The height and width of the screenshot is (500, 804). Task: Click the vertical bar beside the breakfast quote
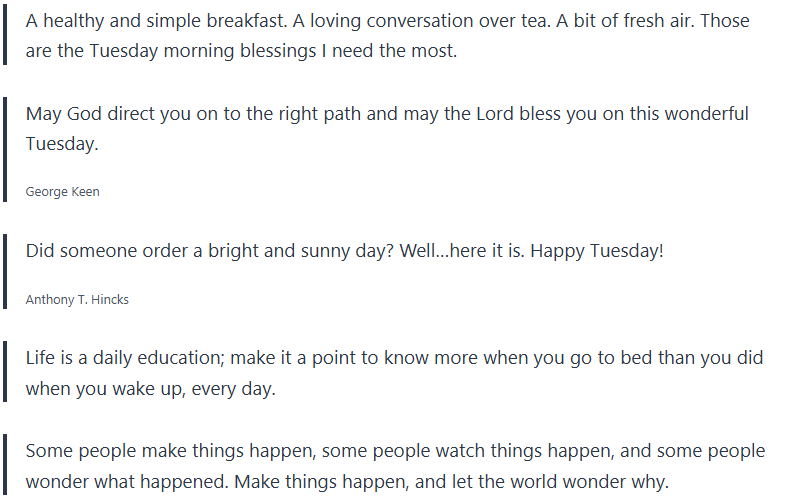tap(6, 36)
